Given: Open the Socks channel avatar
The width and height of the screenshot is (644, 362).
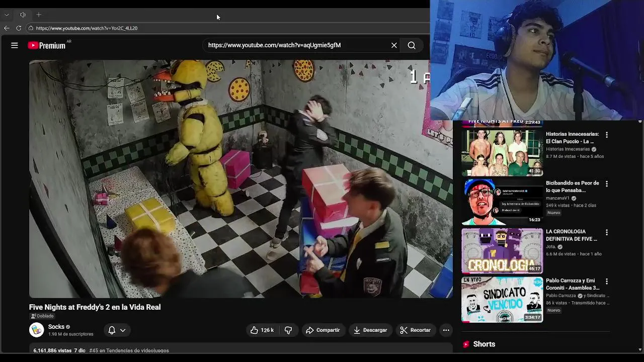Looking at the screenshot, I should pos(37,330).
